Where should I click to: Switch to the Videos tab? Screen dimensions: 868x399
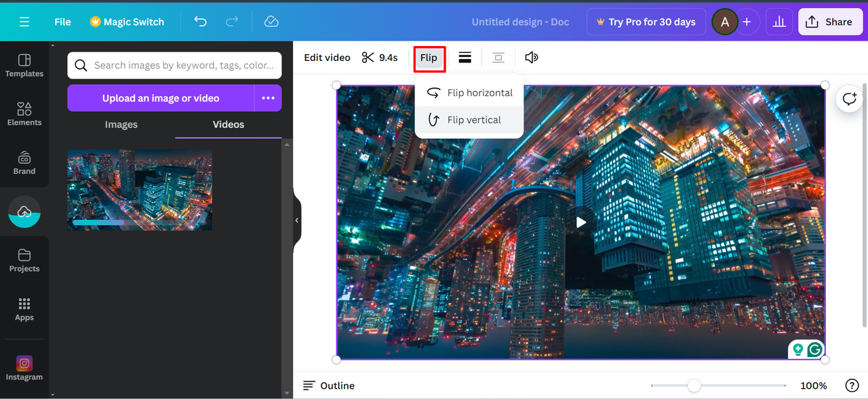point(229,125)
